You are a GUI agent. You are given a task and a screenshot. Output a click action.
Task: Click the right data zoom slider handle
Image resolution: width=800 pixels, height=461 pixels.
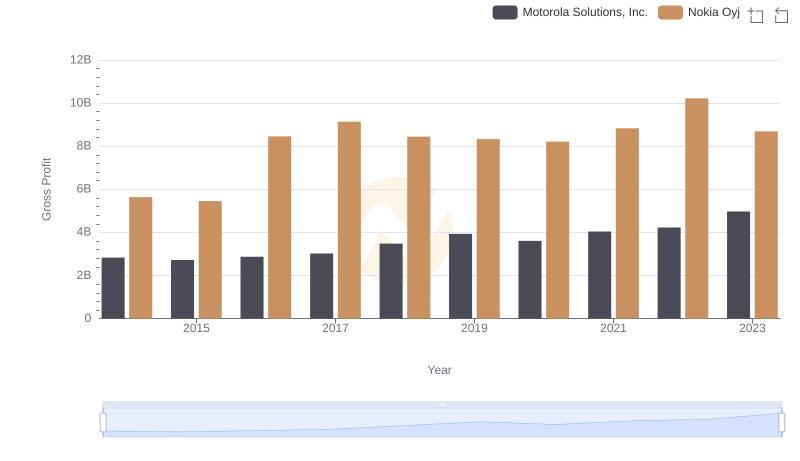coord(781,422)
